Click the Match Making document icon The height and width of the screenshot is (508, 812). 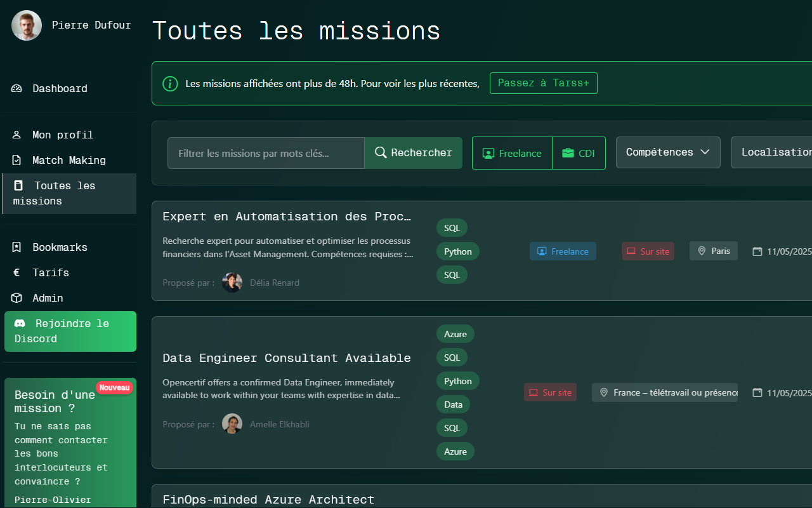[17, 160]
